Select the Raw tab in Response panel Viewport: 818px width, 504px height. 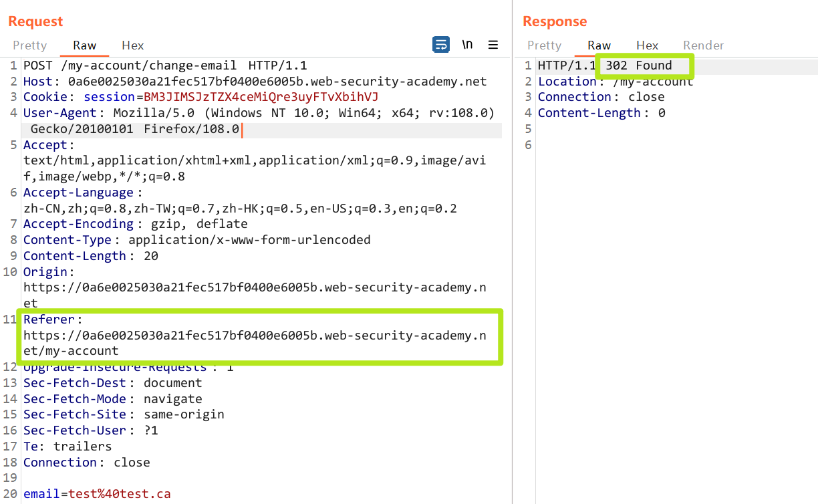tap(599, 45)
